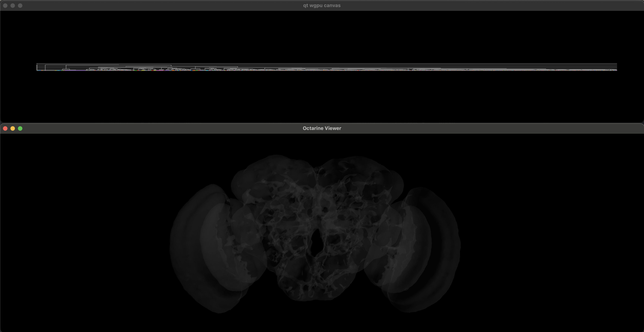Close the Octarine Viewer window
The image size is (644, 332).
tap(5, 128)
